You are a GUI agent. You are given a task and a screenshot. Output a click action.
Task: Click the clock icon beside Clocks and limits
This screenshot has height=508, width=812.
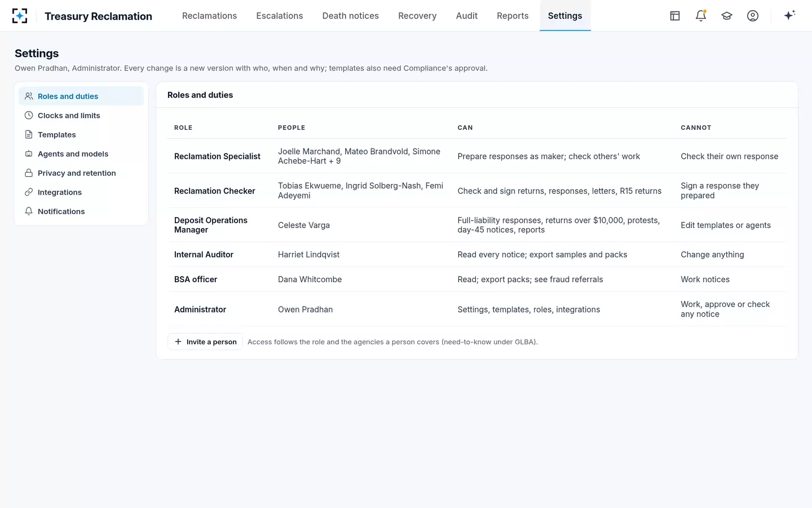(29, 115)
